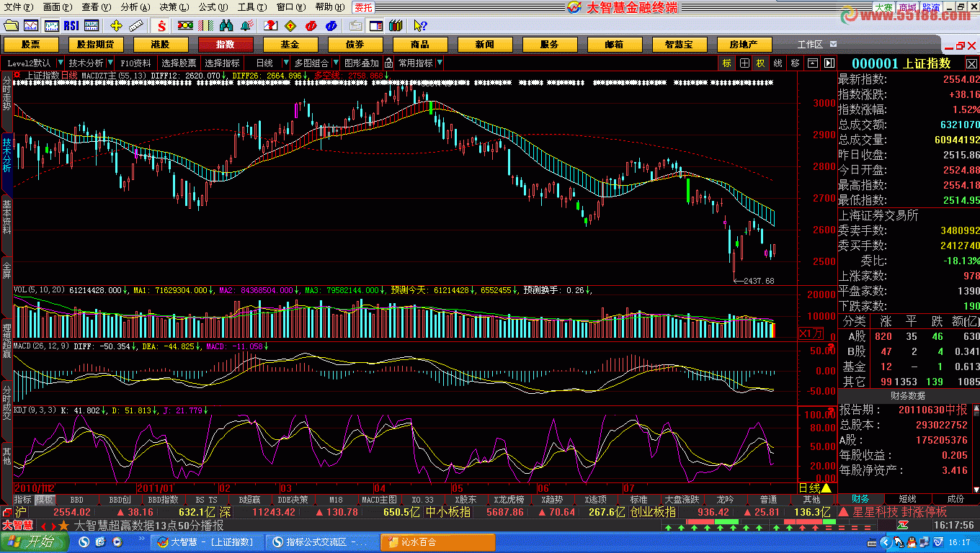Screen dimensions: 980x553
Task: Click the yellow diamond arrow icon
Action: [x=290, y=26]
